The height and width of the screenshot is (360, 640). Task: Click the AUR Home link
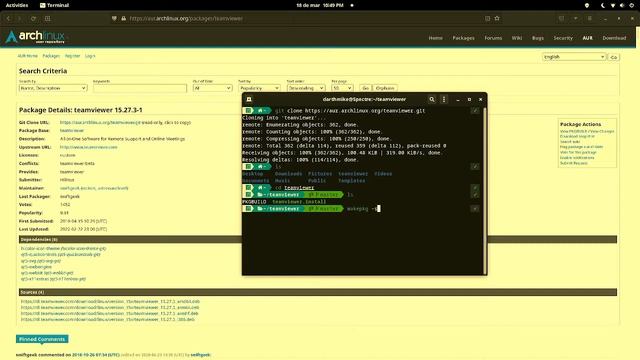27,56
